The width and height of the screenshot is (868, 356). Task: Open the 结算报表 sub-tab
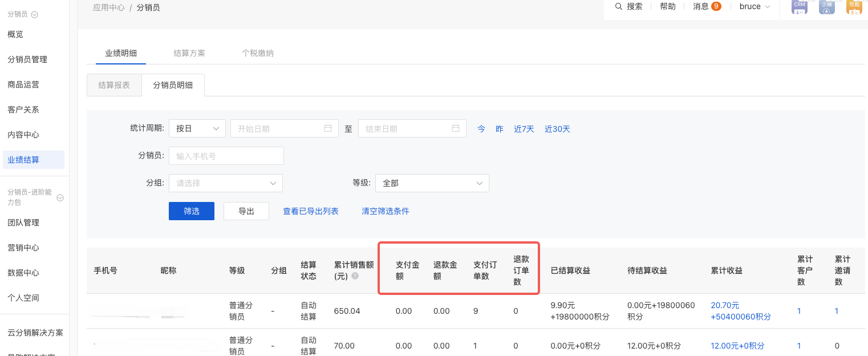pyautogui.click(x=114, y=85)
